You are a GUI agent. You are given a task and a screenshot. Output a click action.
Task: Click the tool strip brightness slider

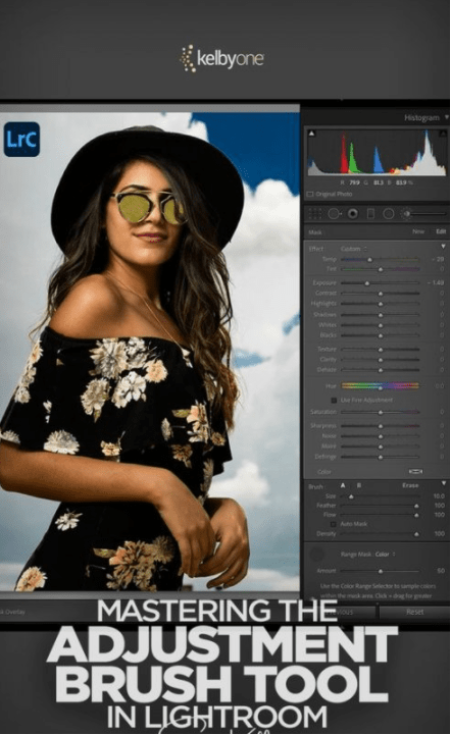[427, 214]
